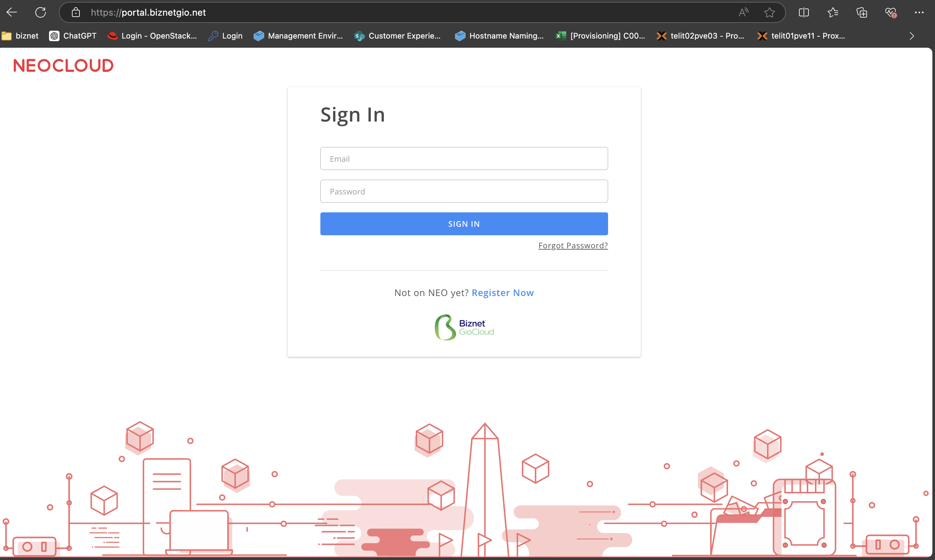Click the browser back arrow
Viewport: 935px width, 560px height.
[x=12, y=12]
